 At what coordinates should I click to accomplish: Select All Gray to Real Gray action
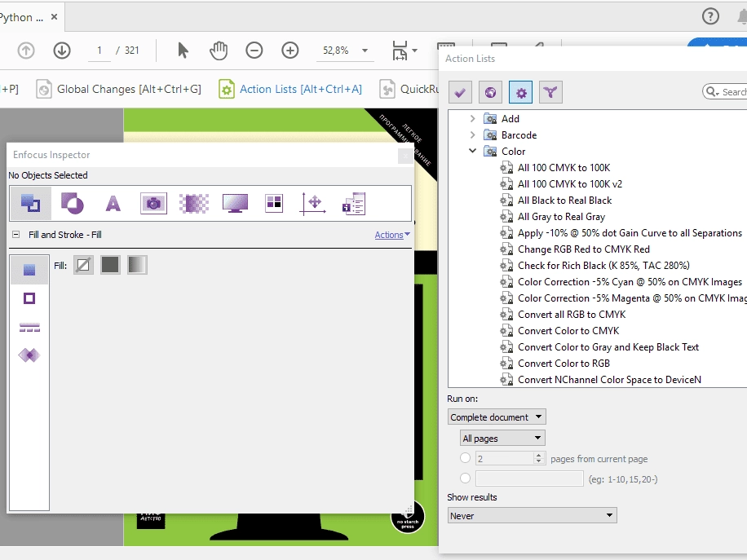561,216
